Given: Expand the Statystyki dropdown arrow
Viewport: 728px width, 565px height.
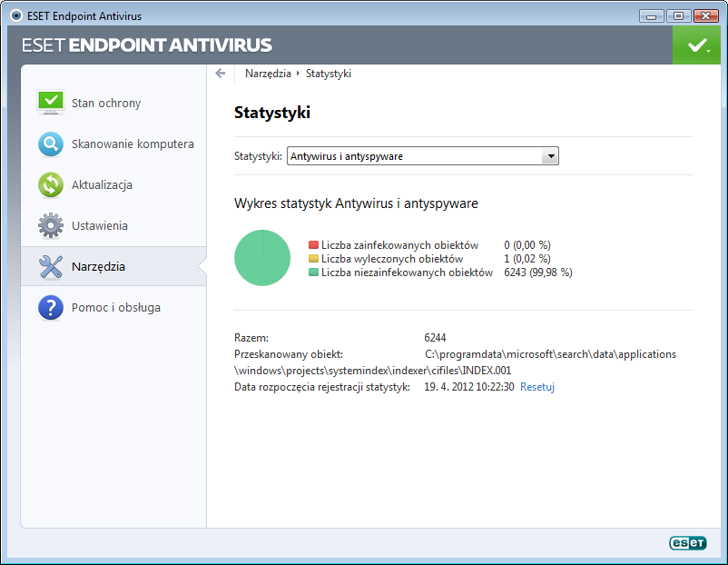Looking at the screenshot, I should tap(550, 156).
